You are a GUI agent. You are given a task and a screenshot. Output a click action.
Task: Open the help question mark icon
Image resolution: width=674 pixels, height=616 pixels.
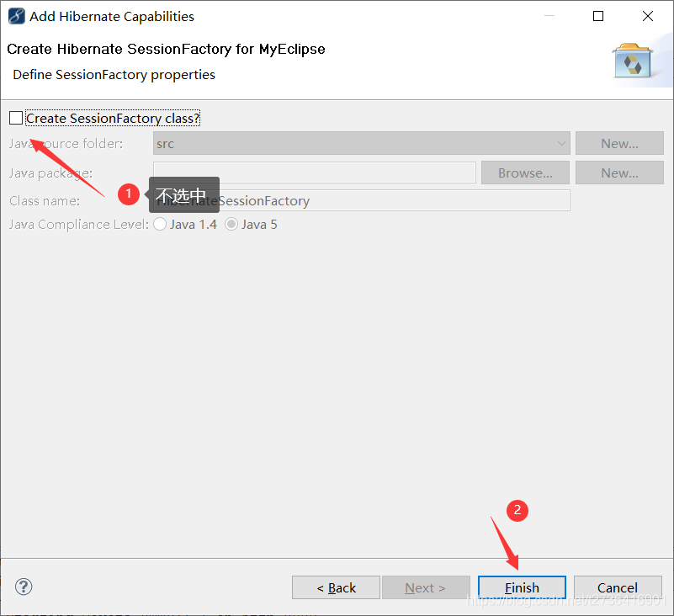coord(24,587)
